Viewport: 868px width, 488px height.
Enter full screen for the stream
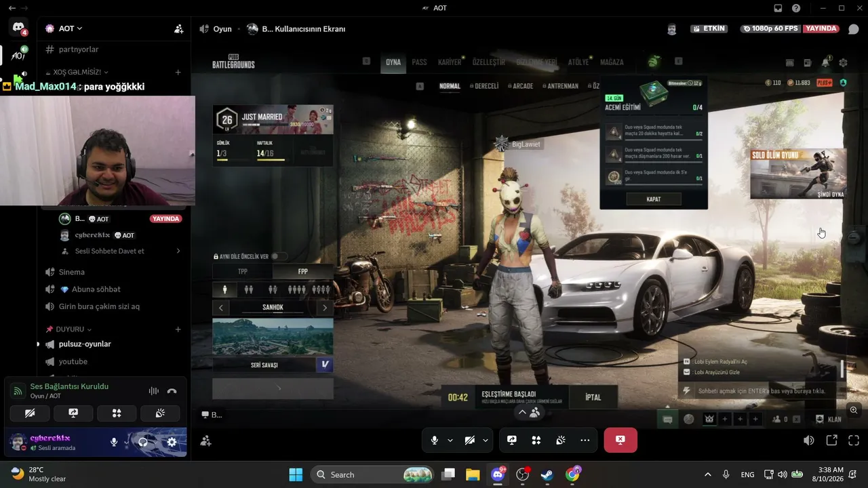tap(854, 441)
